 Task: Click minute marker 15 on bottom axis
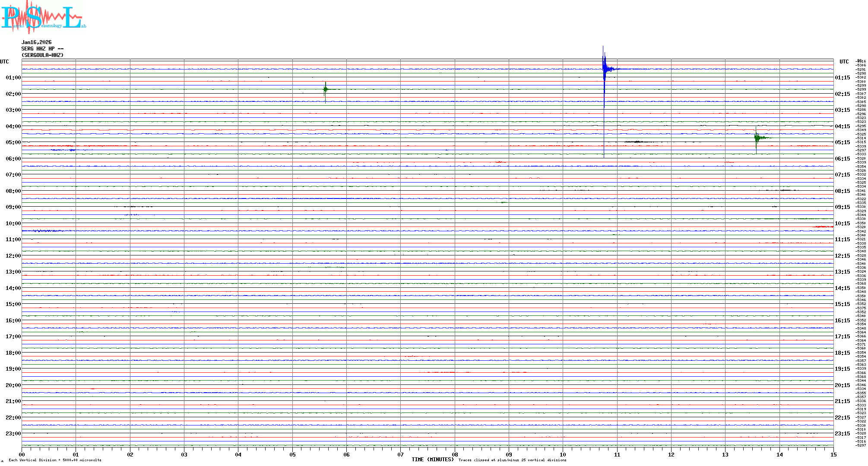click(x=833, y=454)
